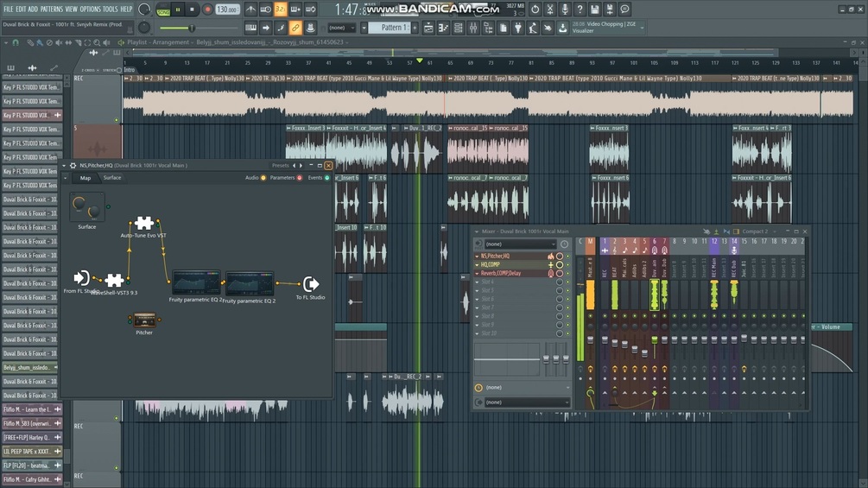Adjust the Master track volume fader
868x488 pixels.
(x=590, y=339)
